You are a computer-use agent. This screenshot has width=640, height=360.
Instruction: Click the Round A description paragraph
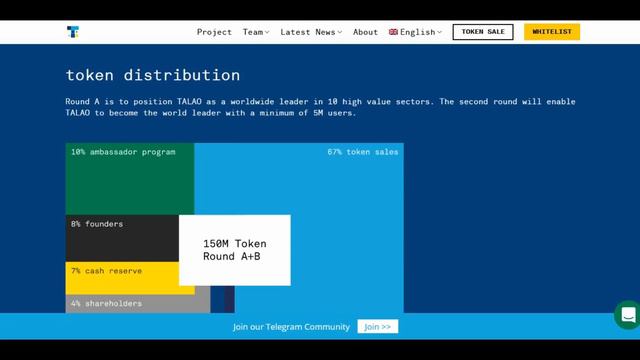[x=320, y=107]
